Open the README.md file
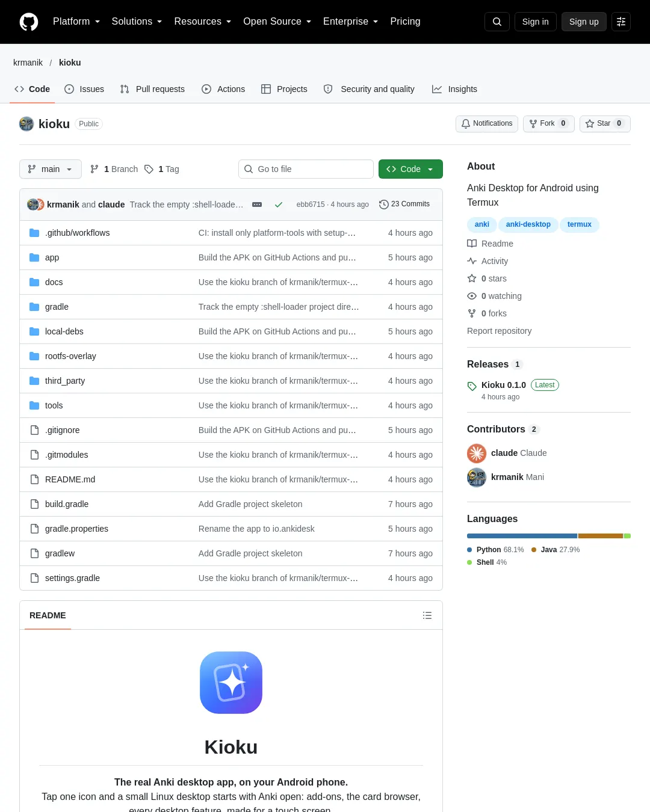650x812 pixels. 70,479
